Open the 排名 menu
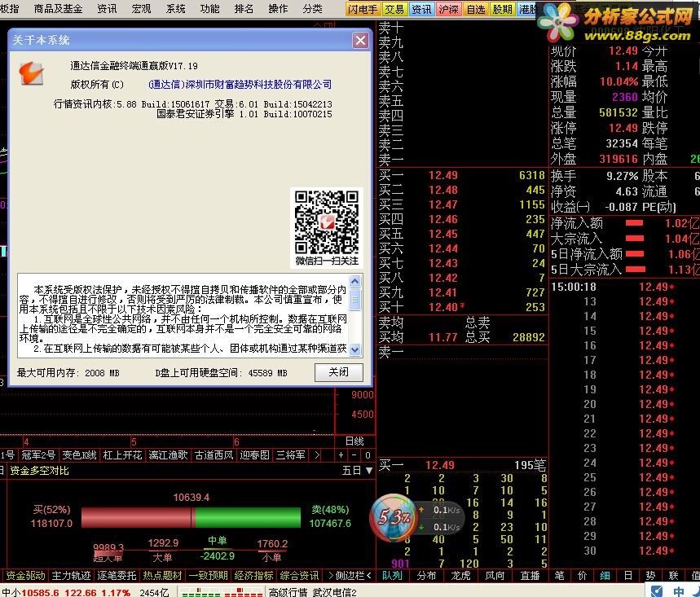Screen dimensions: 700x597 tap(244, 8)
